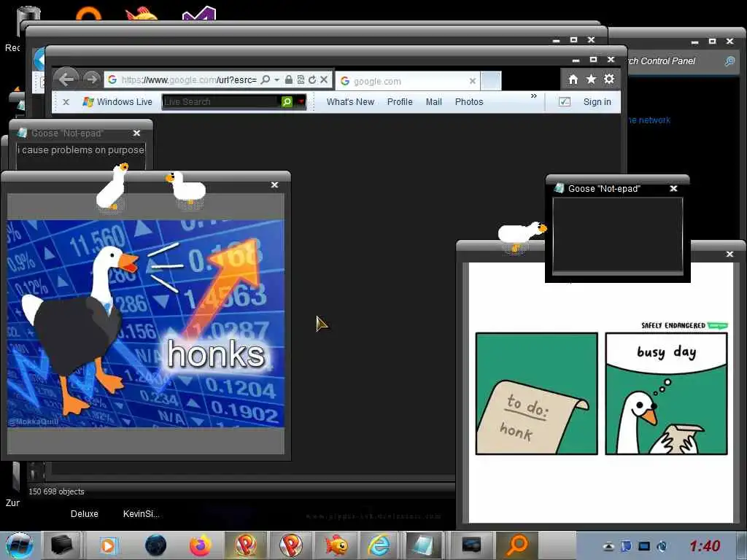Open Profile on Windows Live toolbar
This screenshot has width=747, height=560.
click(x=400, y=102)
